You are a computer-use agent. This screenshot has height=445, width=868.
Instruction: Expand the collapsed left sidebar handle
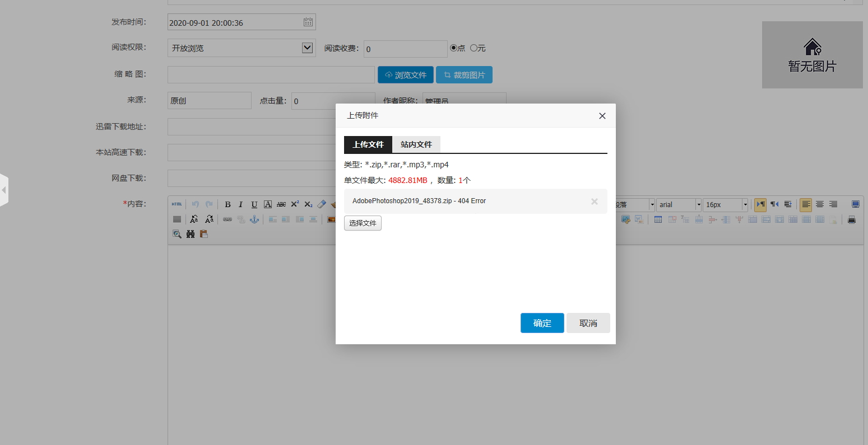click(4, 190)
